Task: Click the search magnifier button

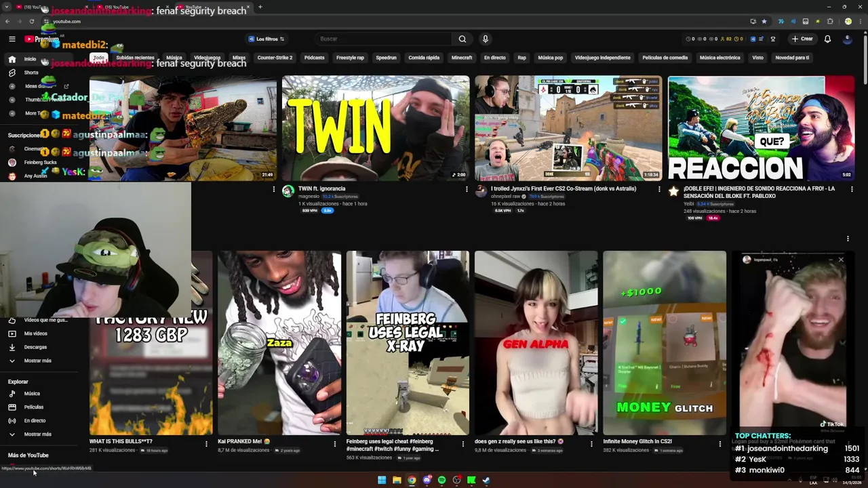Action: click(462, 39)
